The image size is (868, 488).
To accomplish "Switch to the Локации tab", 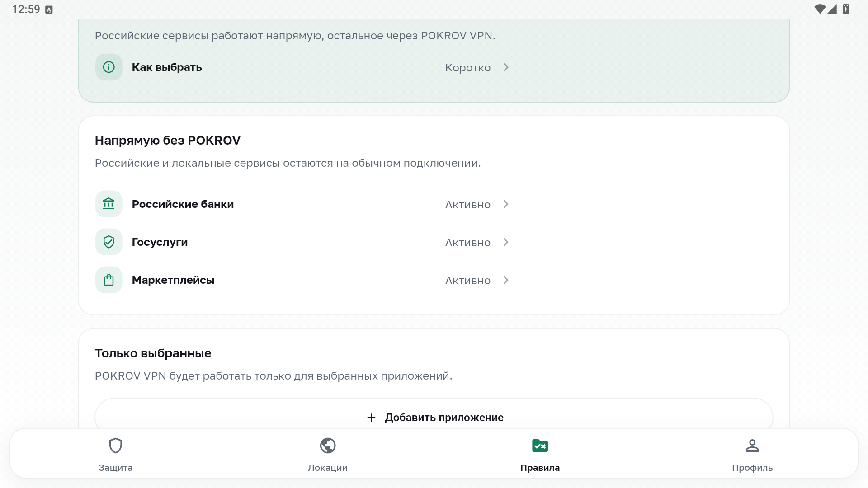I will [328, 453].
